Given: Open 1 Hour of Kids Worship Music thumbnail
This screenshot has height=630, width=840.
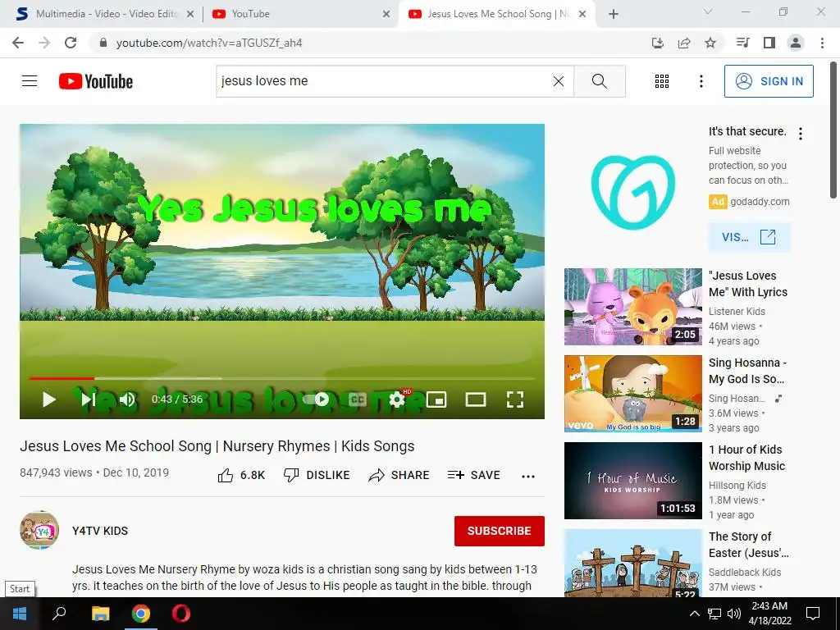Looking at the screenshot, I should [x=632, y=481].
